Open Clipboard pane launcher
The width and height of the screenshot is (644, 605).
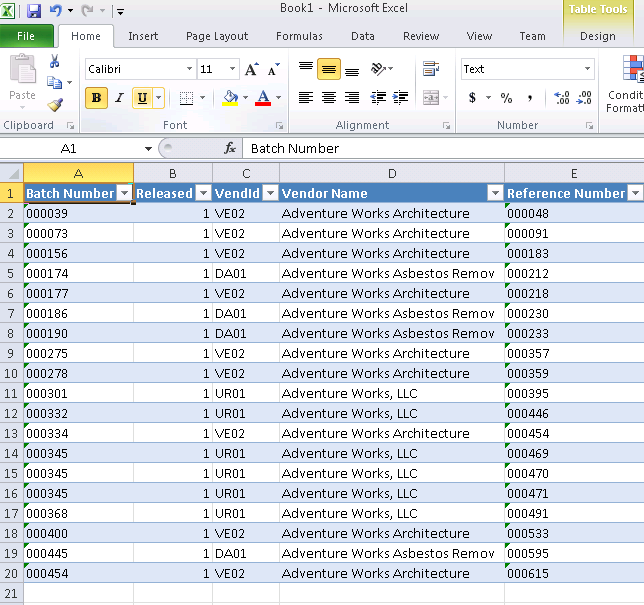pos(71,126)
